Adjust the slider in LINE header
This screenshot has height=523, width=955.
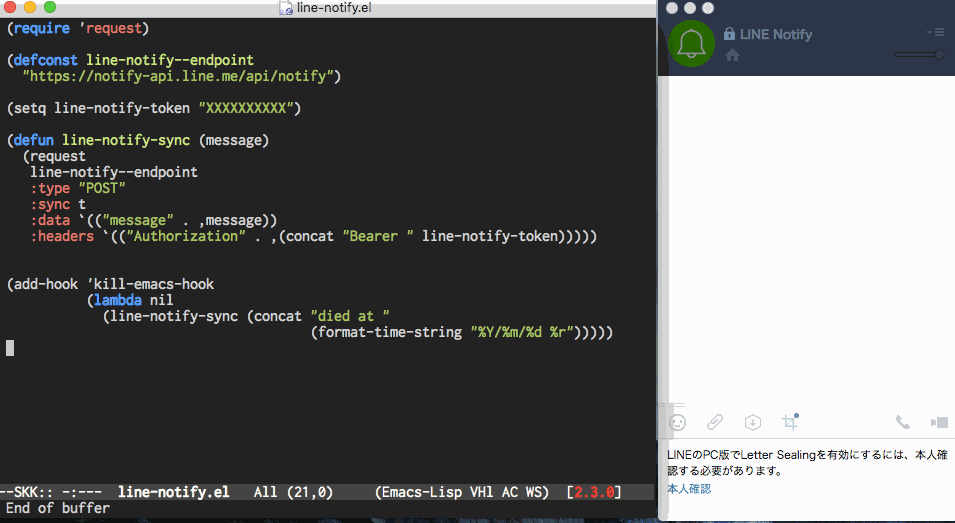tap(919, 54)
